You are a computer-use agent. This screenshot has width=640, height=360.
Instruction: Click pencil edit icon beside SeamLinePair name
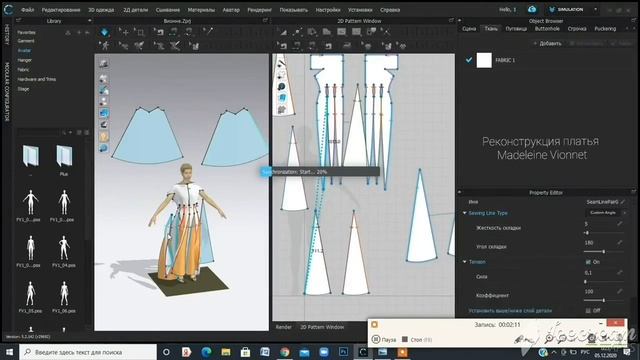click(623, 202)
